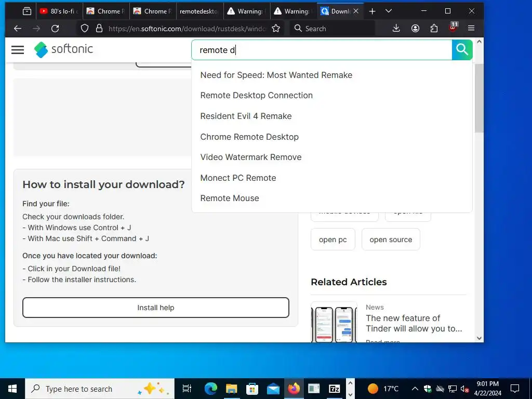This screenshot has width=532, height=399.
Task: Go back to the previous page
Action: point(18,29)
